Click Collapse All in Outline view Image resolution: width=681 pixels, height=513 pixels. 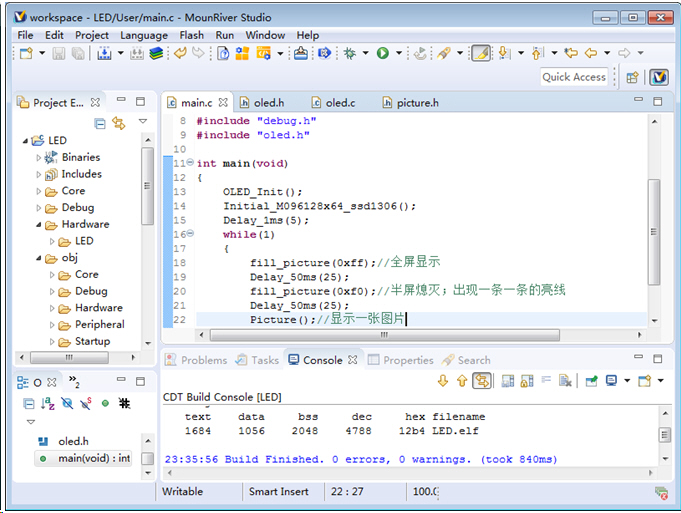click(x=29, y=404)
